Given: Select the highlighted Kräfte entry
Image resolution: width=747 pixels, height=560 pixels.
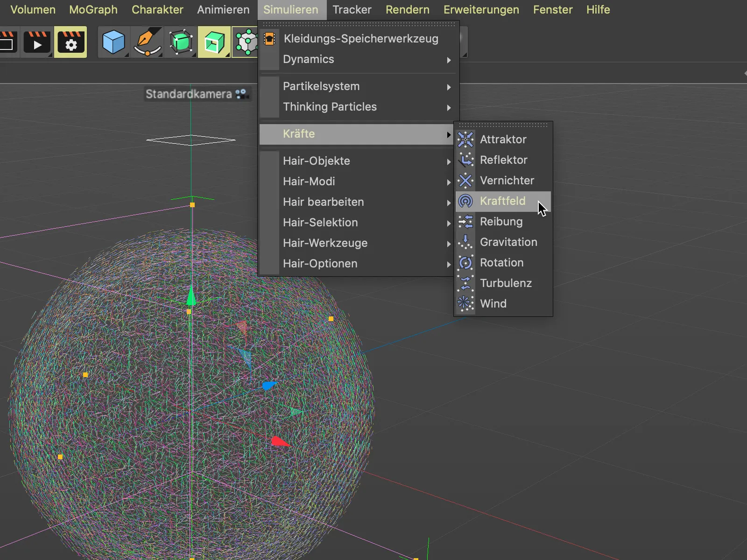Looking at the screenshot, I should click(356, 134).
